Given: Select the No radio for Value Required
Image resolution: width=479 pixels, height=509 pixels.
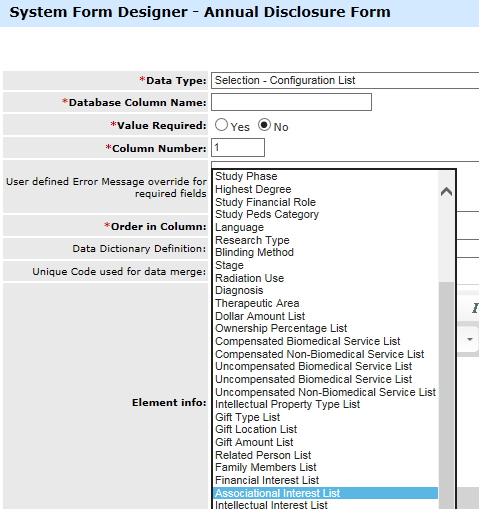Looking at the screenshot, I should 264,125.
